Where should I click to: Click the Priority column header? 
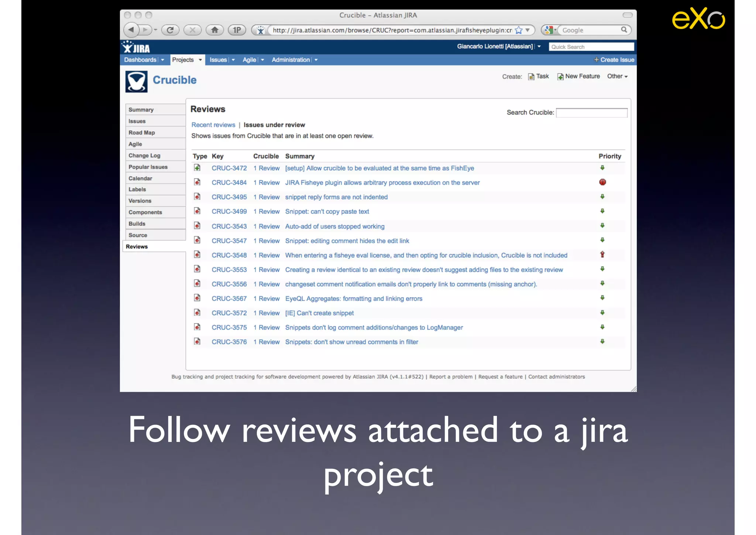[x=610, y=156]
